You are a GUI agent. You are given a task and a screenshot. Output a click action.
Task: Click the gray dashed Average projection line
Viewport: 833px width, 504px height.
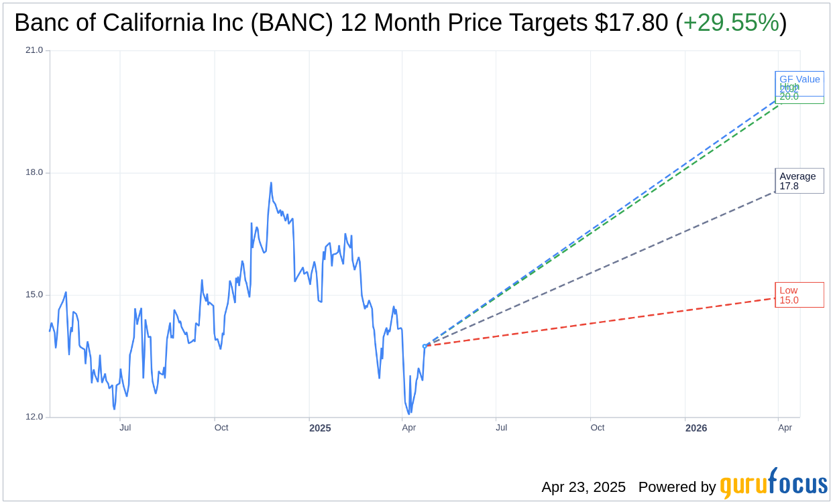pos(604,268)
